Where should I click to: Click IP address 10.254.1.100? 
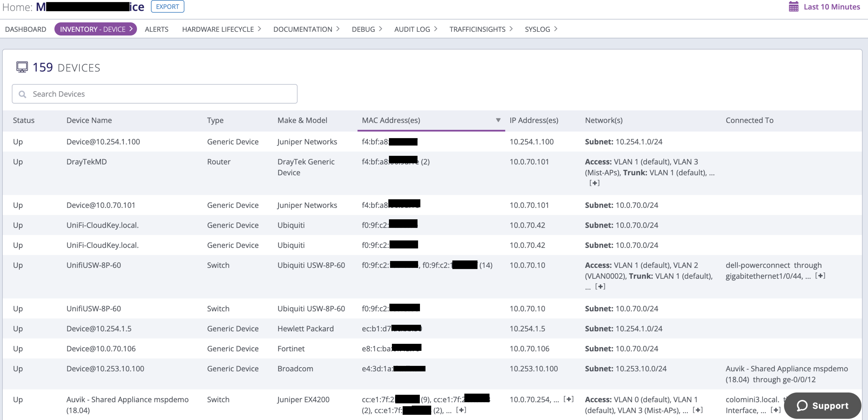coord(531,142)
